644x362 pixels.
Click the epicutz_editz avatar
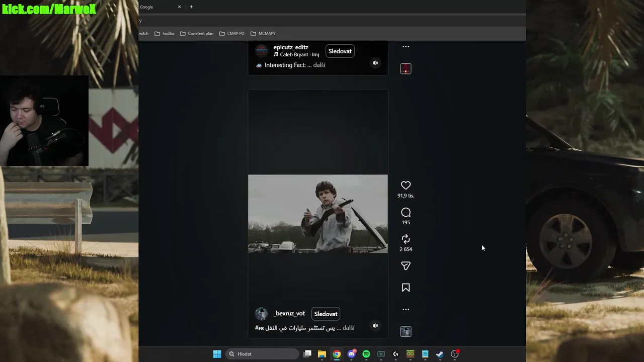point(261,51)
